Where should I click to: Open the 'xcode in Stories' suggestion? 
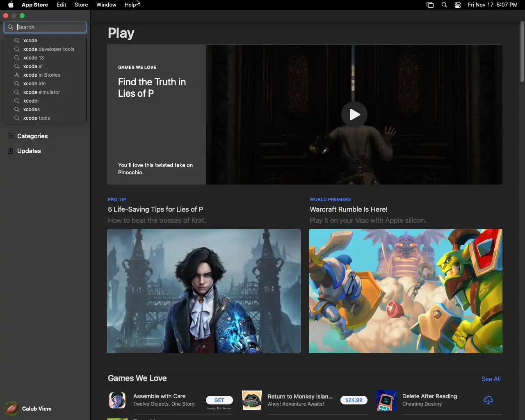point(45,75)
